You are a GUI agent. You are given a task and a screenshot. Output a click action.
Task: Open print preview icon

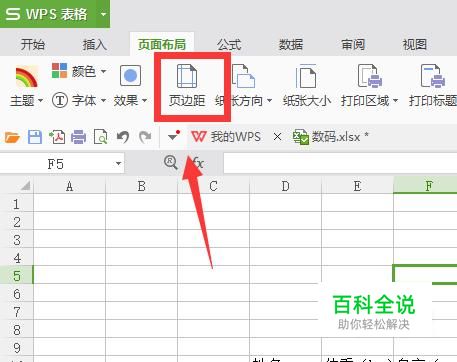tap(101, 137)
